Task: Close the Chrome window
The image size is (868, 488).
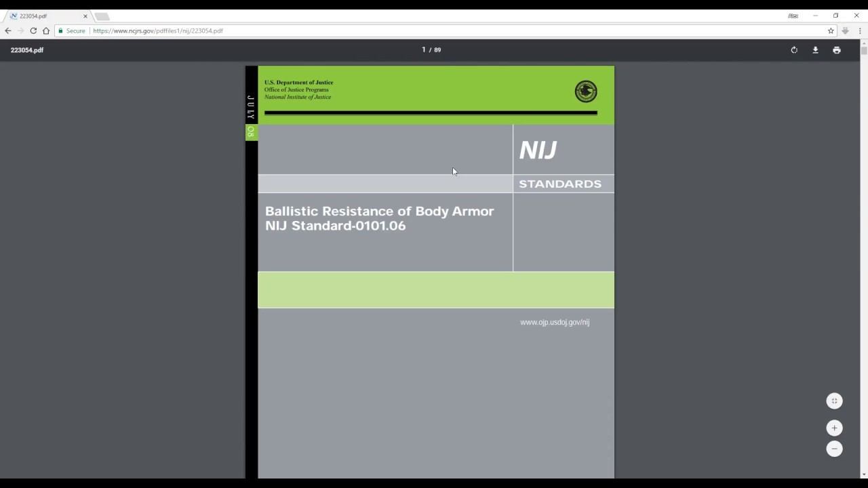Action: click(x=856, y=16)
